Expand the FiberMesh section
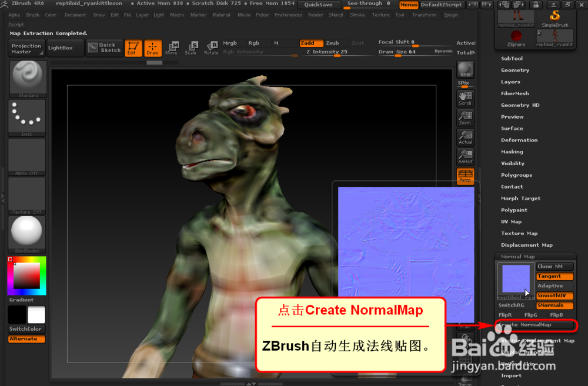Screen dimensions: 588x386 pos(515,93)
